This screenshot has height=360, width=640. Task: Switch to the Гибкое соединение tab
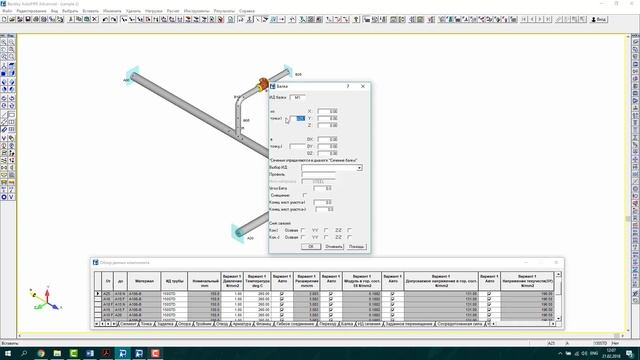pos(295,324)
